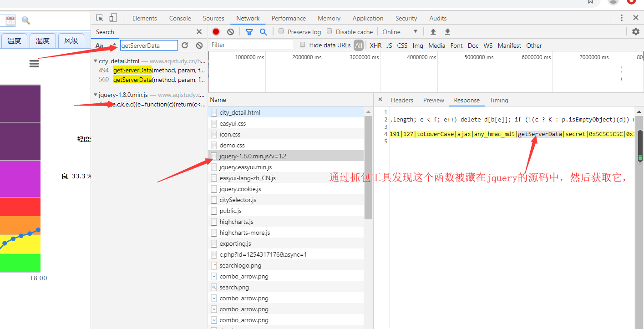Screen dimensions: 644x329
Task: Click the magnifier search icon in Network toolbar
Action: click(263, 32)
